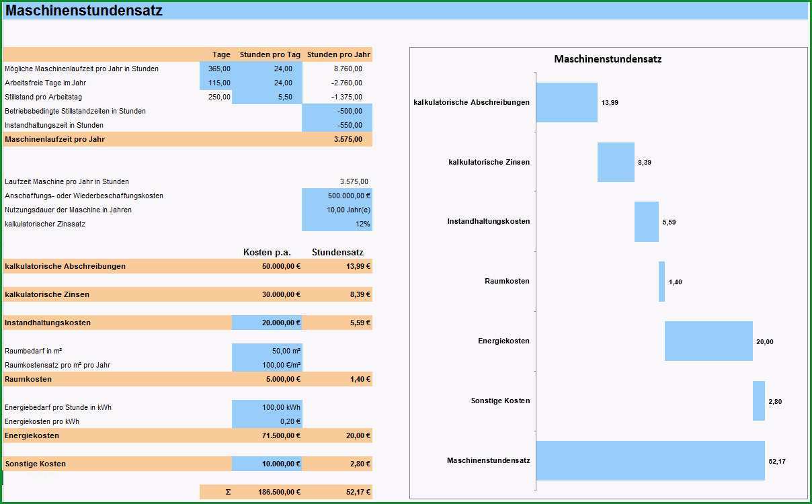This screenshot has height=504, width=812.
Task: Select the kalkulatorische Zinsen chart bar
Action: point(616,162)
